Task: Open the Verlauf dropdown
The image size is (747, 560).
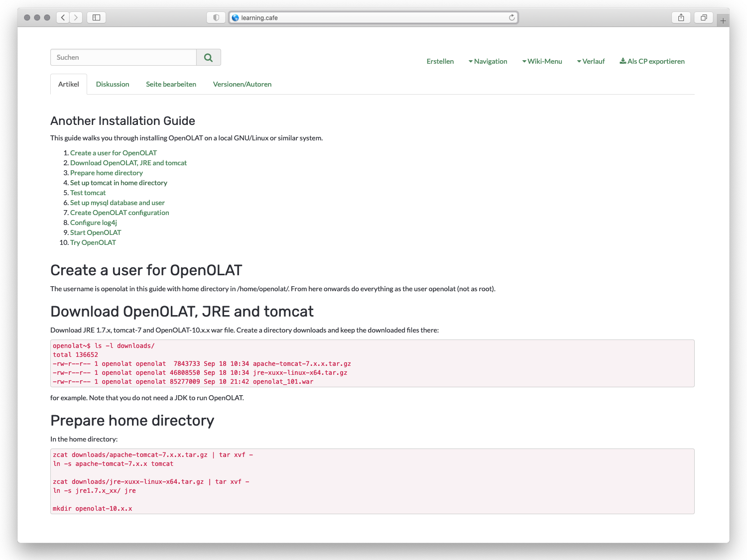Action: tap(591, 61)
